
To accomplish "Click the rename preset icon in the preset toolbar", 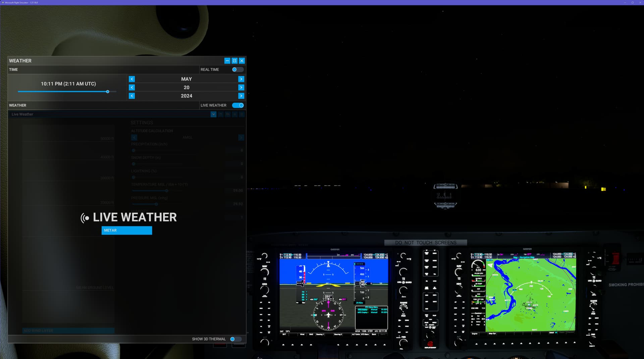I will point(235,114).
